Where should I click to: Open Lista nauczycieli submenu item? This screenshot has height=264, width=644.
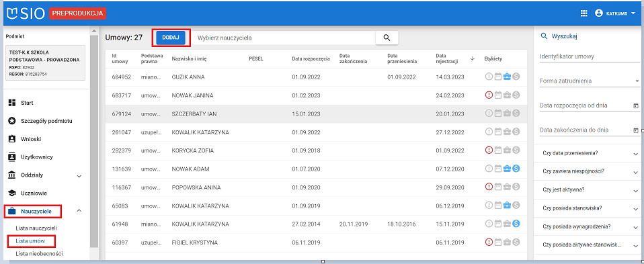click(x=36, y=228)
